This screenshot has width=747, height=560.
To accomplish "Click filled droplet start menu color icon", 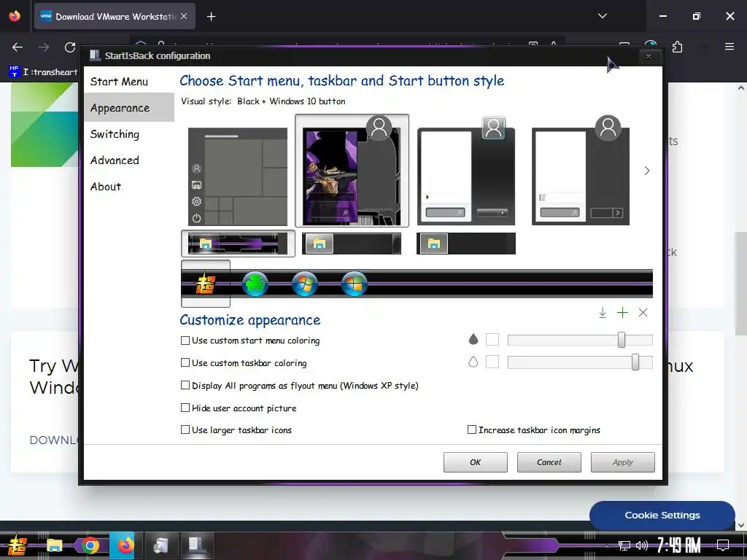I will [x=473, y=339].
